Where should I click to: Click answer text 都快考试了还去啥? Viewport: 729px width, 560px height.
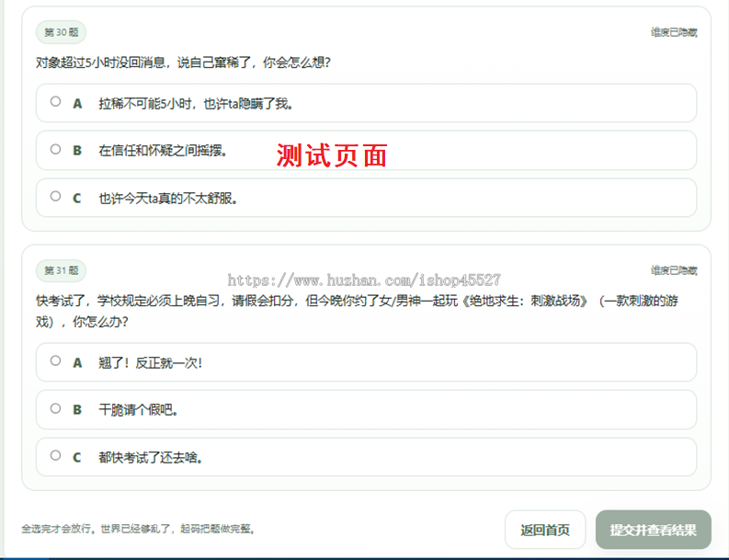click(x=151, y=458)
